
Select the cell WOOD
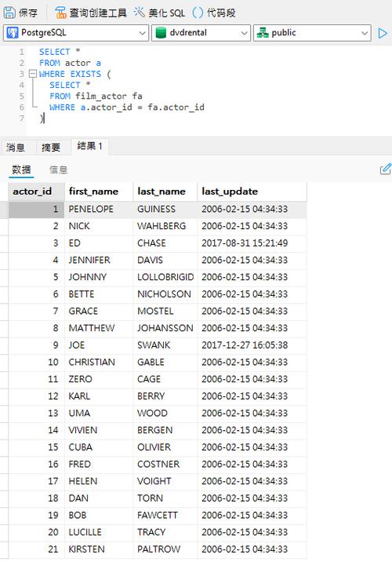[x=165, y=413]
